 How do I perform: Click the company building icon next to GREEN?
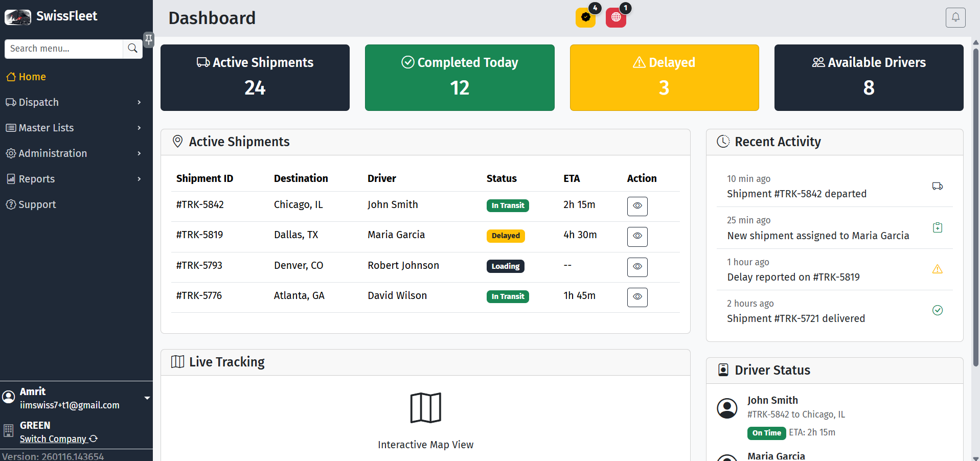pyautogui.click(x=9, y=430)
